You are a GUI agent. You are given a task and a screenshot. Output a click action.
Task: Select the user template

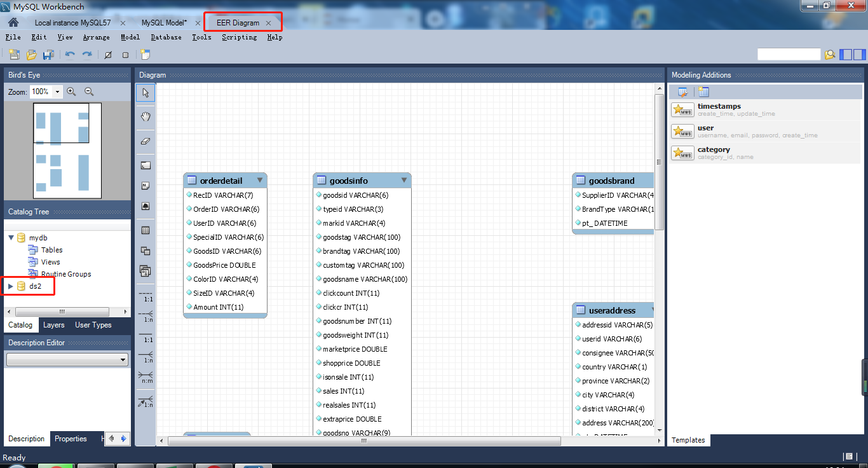[765, 132]
